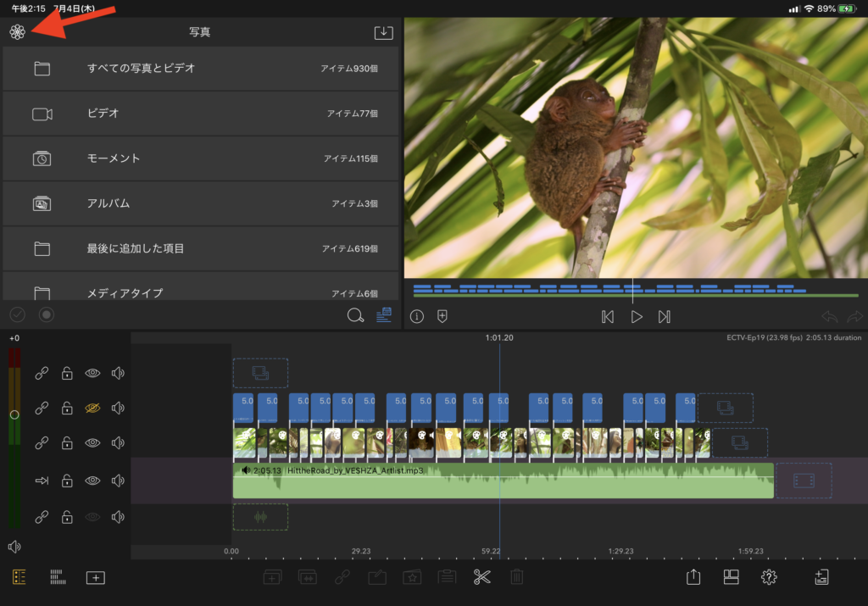Add a marker with the marker icon
The width and height of the screenshot is (868, 606).
(x=442, y=316)
